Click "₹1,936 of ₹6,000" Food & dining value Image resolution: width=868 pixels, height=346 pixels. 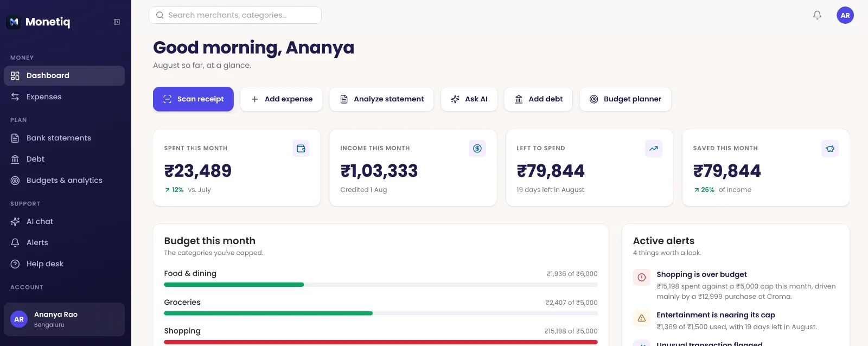[x=572, y=274]
